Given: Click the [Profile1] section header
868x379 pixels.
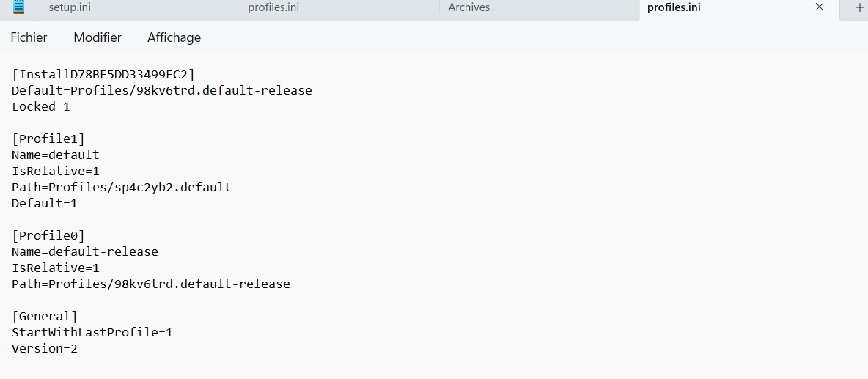Looking at the screenshot, I should point(48,139).
